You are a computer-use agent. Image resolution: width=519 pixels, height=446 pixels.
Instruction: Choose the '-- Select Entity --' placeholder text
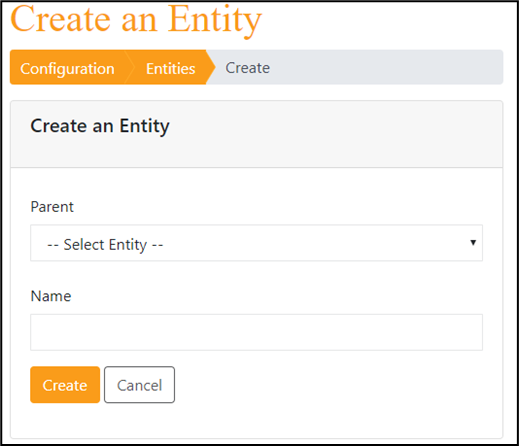(x=105, y=245)
